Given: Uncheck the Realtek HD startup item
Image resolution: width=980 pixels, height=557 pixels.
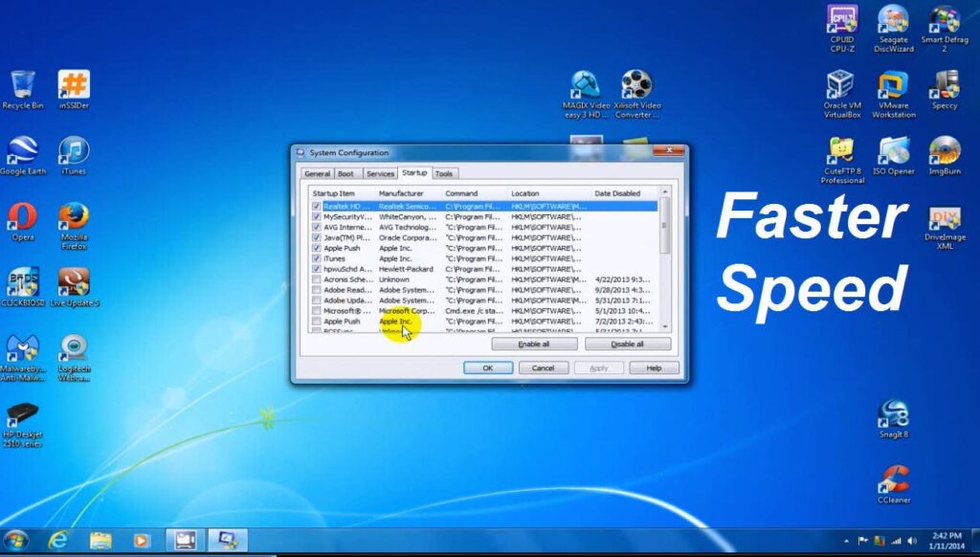Looking at the screenshot, I should coord(316,207).
